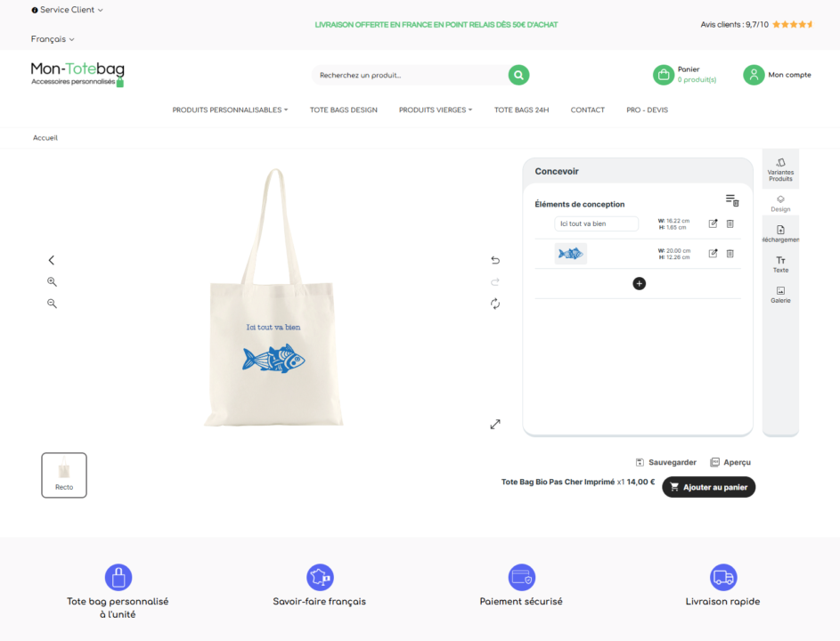Switch to the Galerie tab
Viewport: 840px width, 641px height.
click(780, 295)
